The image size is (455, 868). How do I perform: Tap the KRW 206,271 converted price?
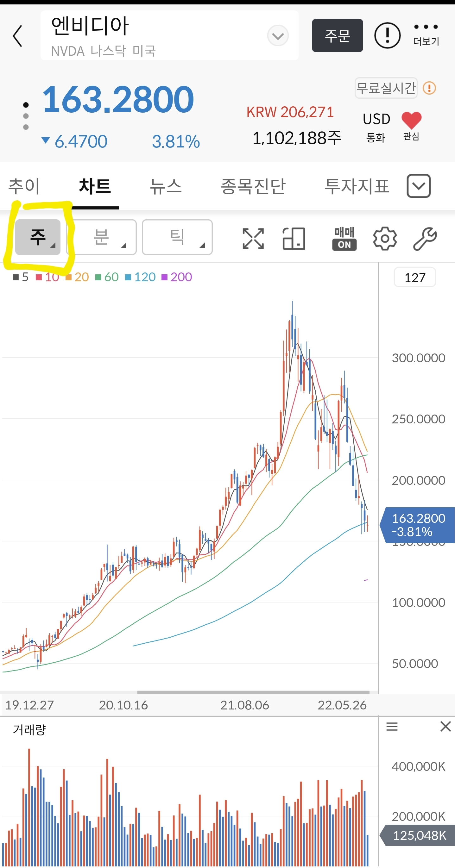point(290,112)
